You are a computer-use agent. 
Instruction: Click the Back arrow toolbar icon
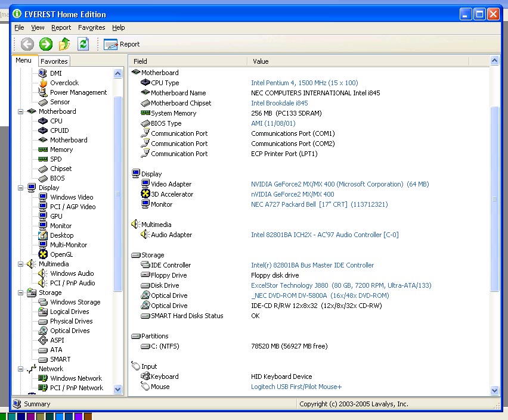pos(27,44)
